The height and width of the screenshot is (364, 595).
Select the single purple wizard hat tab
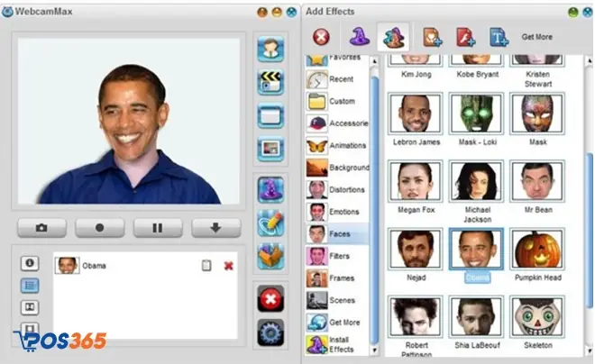(x=359, y=37)
